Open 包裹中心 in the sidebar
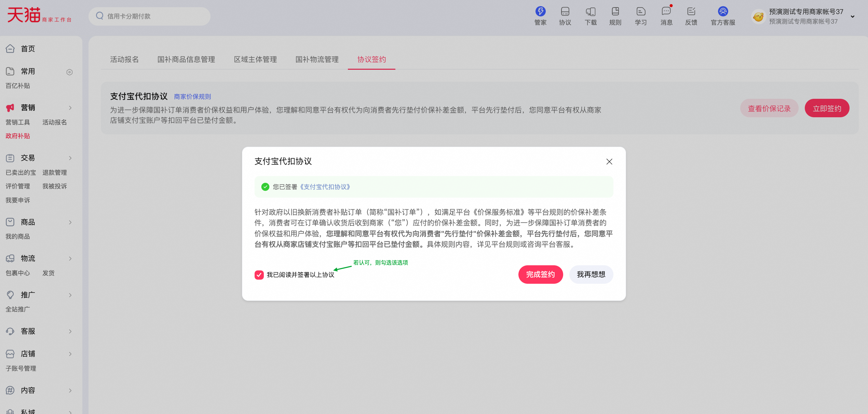Image resolution: width=868 pixels, height=414 pixels. pos(18,273)
